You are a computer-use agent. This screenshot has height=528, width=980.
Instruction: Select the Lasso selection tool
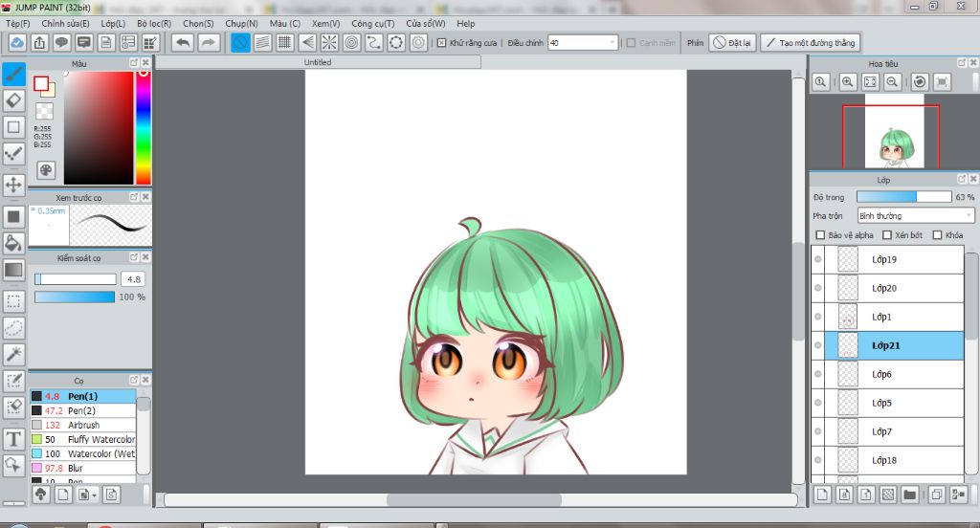13,327
